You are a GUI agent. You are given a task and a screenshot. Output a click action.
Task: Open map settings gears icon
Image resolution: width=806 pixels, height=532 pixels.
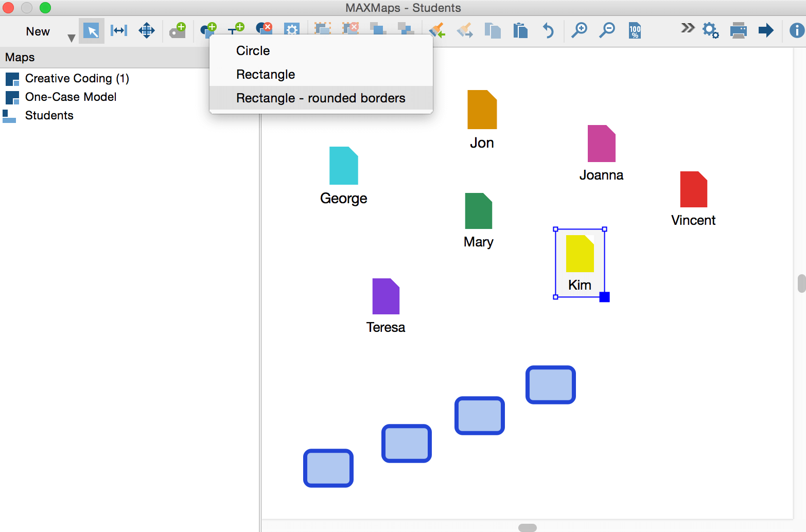coord(711,31)
